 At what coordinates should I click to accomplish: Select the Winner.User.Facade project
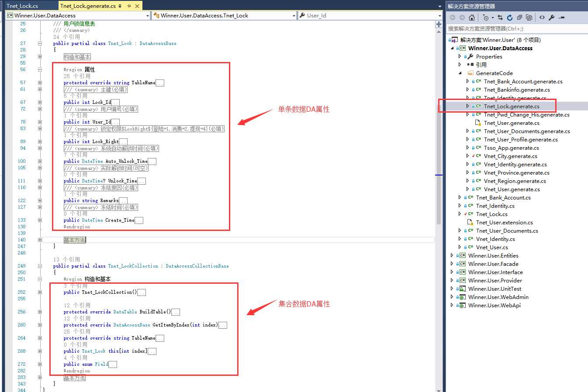click(493, 264)
